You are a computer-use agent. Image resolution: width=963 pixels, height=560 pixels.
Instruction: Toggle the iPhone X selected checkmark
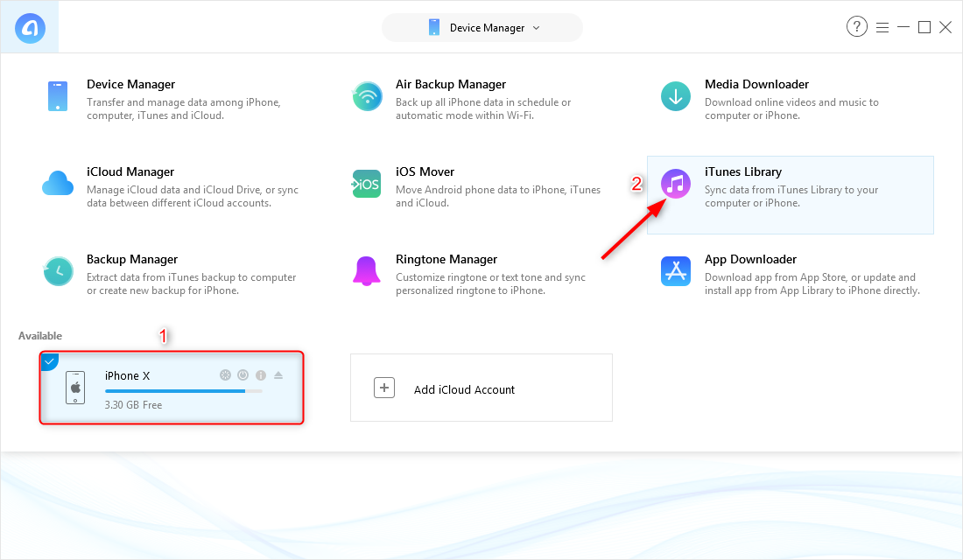(x=48, y=361)
